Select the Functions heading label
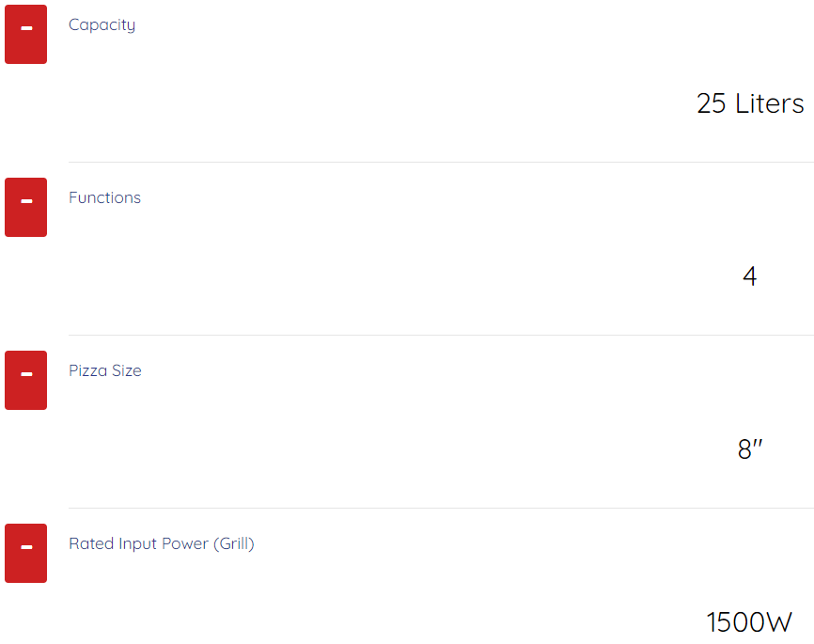 (104, 197)
